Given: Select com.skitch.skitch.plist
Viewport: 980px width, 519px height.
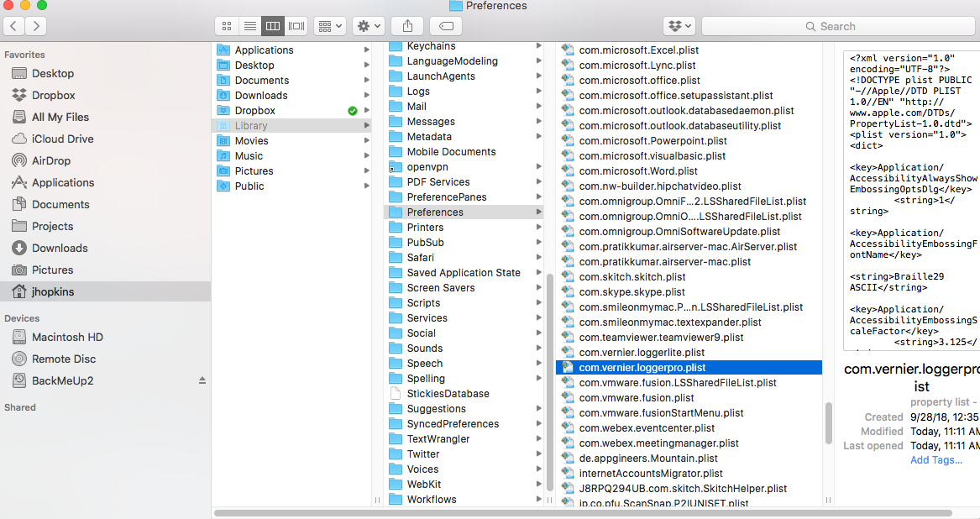Looking at the screenshot, I should click(x=689, y=277).
